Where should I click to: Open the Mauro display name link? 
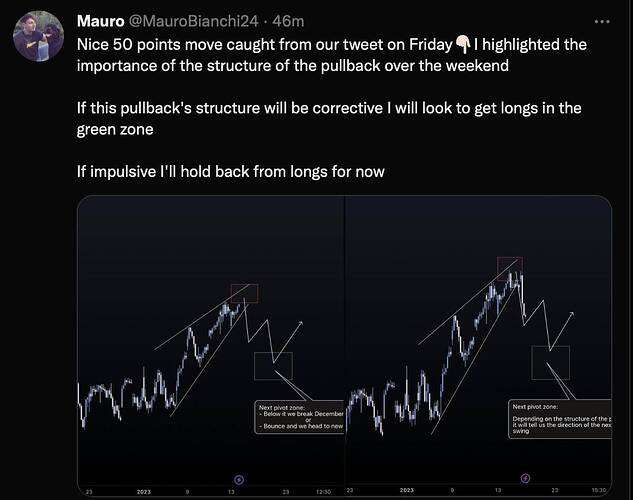[x=101, y=21]
